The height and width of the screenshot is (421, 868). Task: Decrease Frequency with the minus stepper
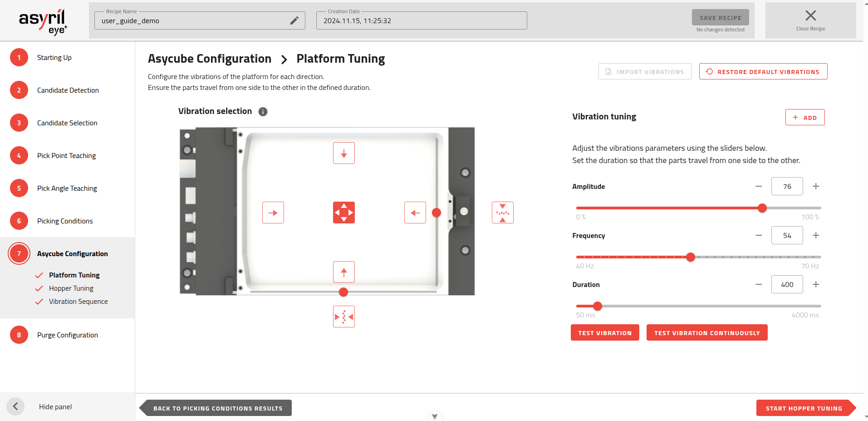[x=759, y=235]
